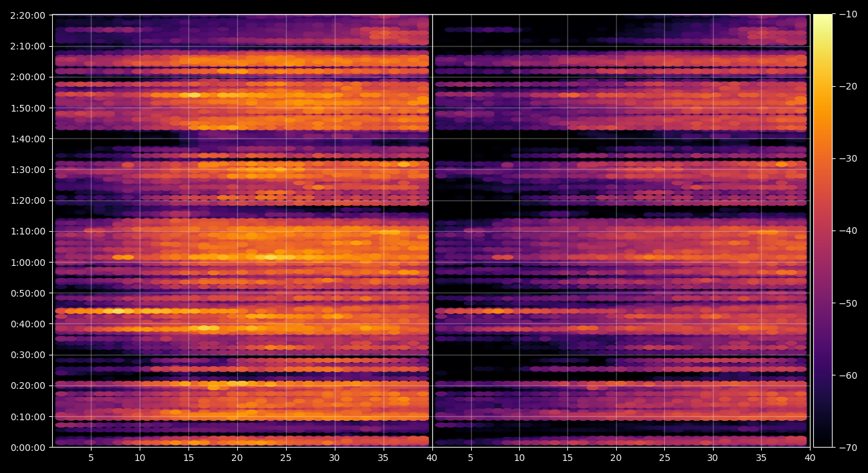Click the 1:20:00 y-axis tick label

pos(28,200)
